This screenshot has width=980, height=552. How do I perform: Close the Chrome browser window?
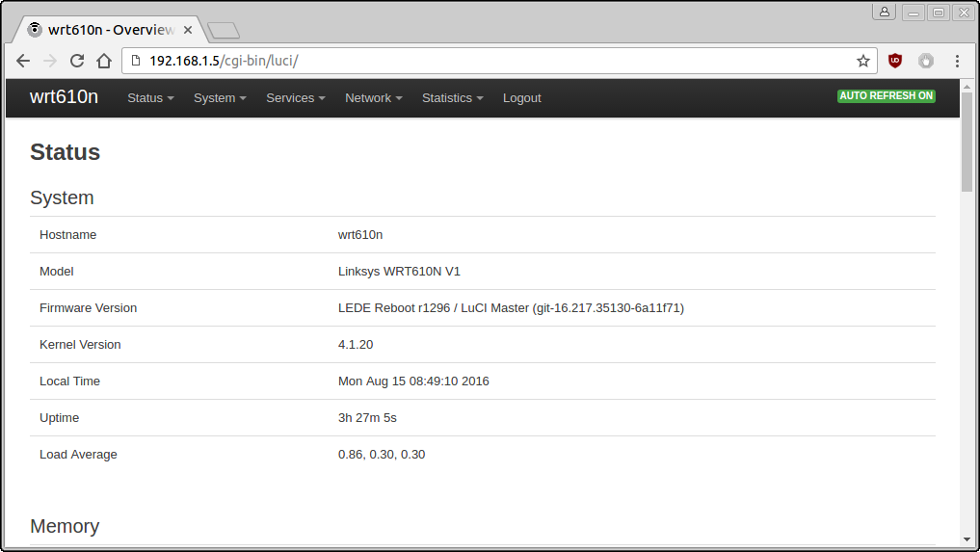click(x=964, y=13)
